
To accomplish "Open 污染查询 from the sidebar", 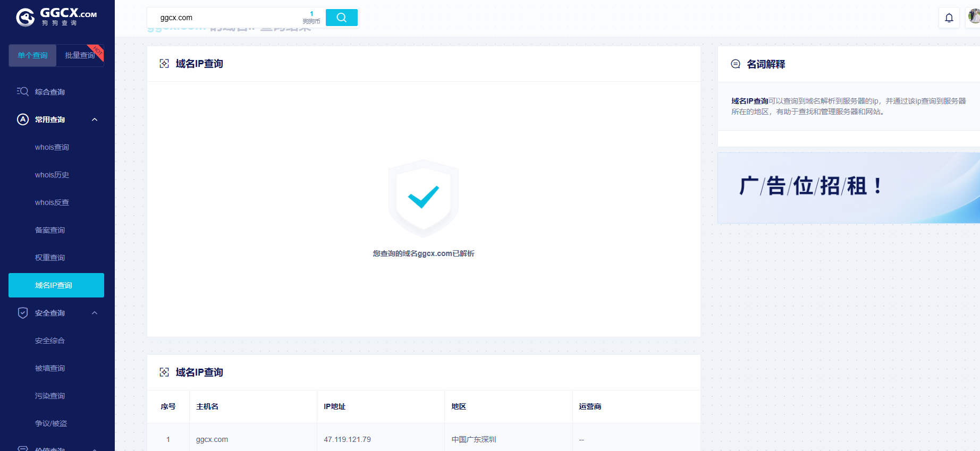I will coord(50,396).
